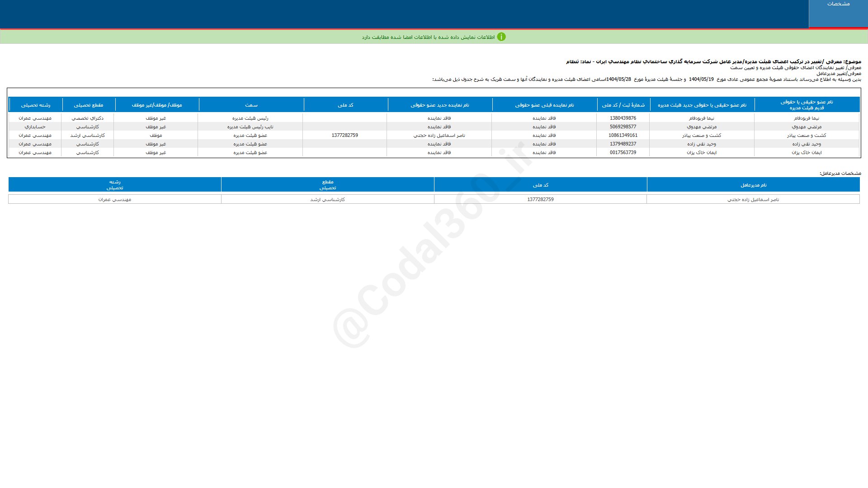Click the green info icon in the banner
The width and height of the screenshot is (868, 488).
coord(501,37)
